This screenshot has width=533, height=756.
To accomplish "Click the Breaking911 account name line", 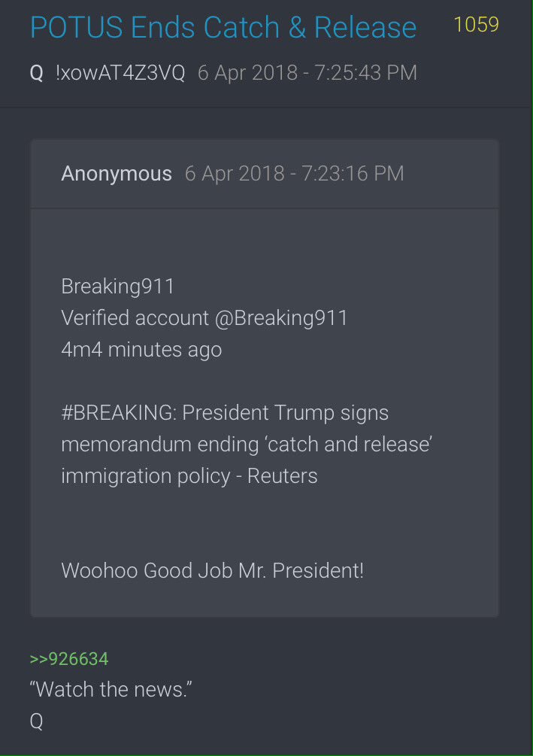I will tap(117, 287).
